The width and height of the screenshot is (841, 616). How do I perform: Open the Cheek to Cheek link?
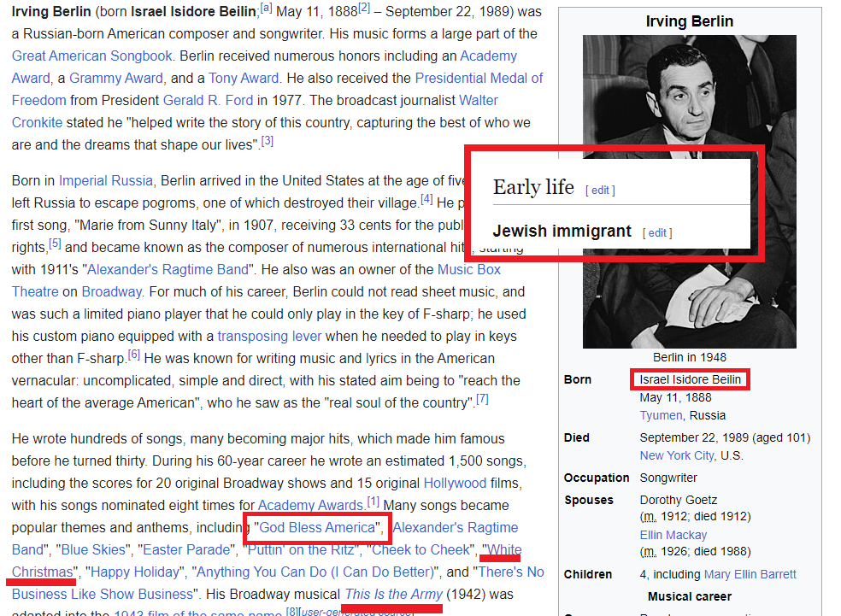point(420,549)
